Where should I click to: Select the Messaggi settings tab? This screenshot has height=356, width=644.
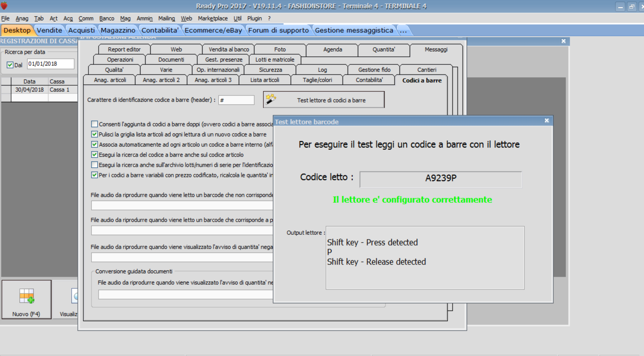(436, 49)
